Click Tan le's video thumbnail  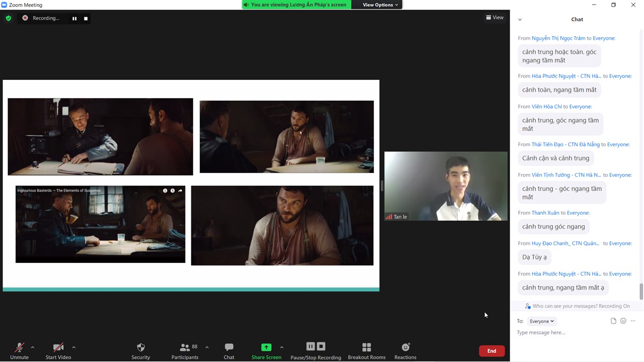point(446,186)
